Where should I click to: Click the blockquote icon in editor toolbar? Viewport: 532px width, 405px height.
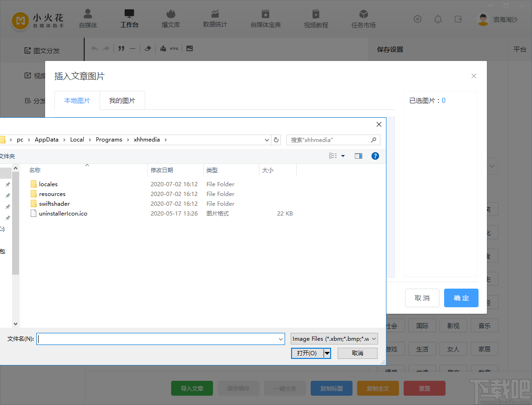pyautogui.click(x=121, y=48)
